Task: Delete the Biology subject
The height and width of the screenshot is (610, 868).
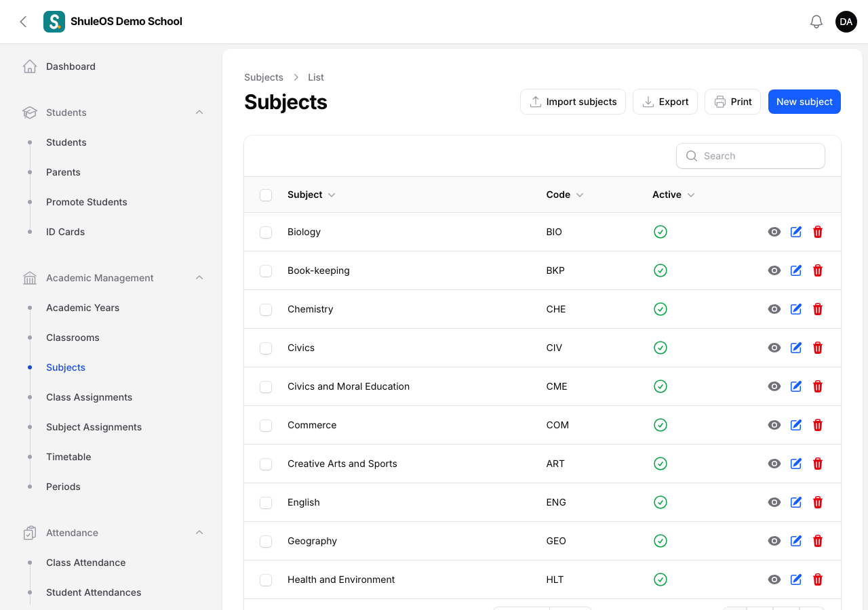Action: [x=818, y=232]
